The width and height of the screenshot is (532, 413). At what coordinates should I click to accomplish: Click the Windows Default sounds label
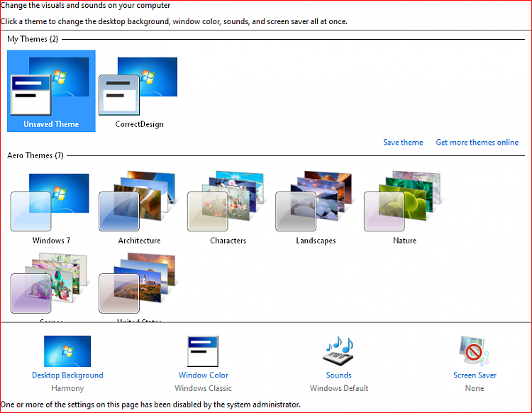click(x=339, y=388)
